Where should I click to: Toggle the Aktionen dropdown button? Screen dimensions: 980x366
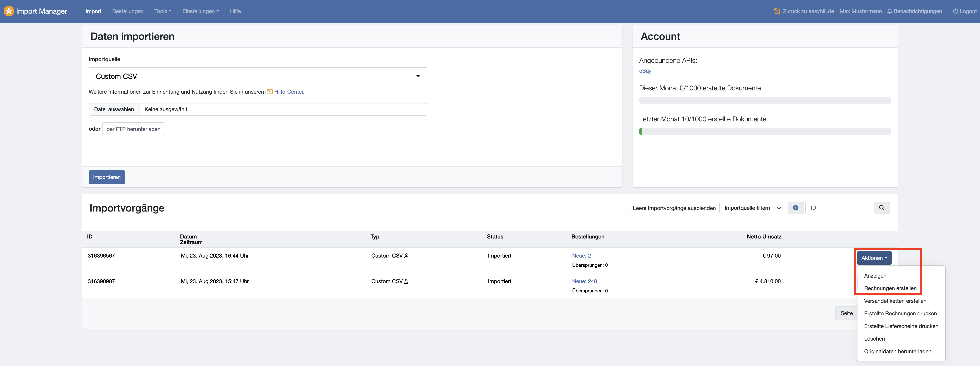(874, 258)
